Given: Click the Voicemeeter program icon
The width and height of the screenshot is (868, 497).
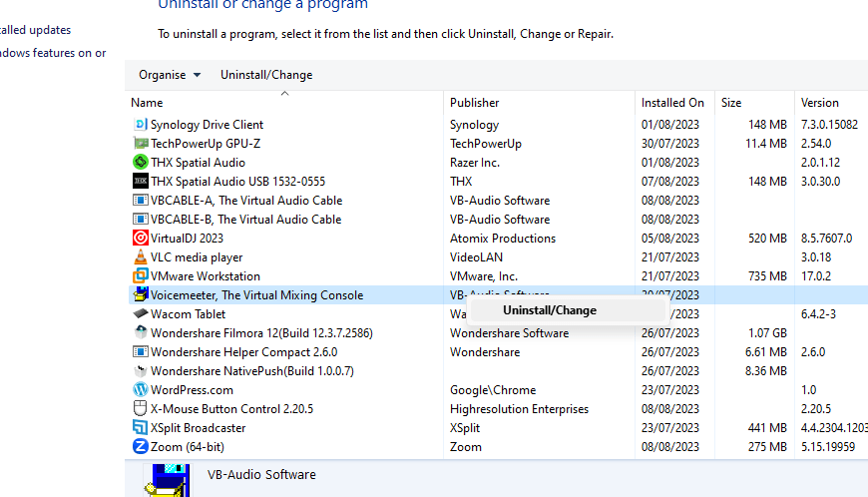Looking at the screenshot, I should click(141, 294).
